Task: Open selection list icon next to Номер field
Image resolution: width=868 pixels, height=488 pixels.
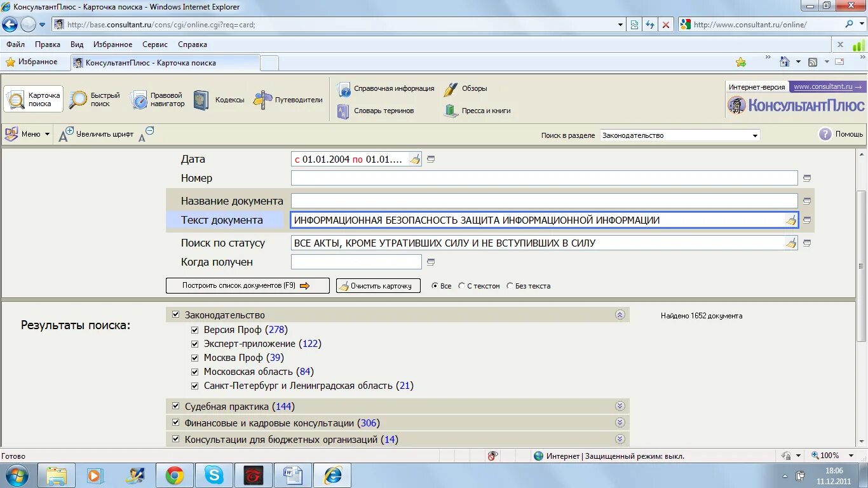Action: [x=807, y=179]
